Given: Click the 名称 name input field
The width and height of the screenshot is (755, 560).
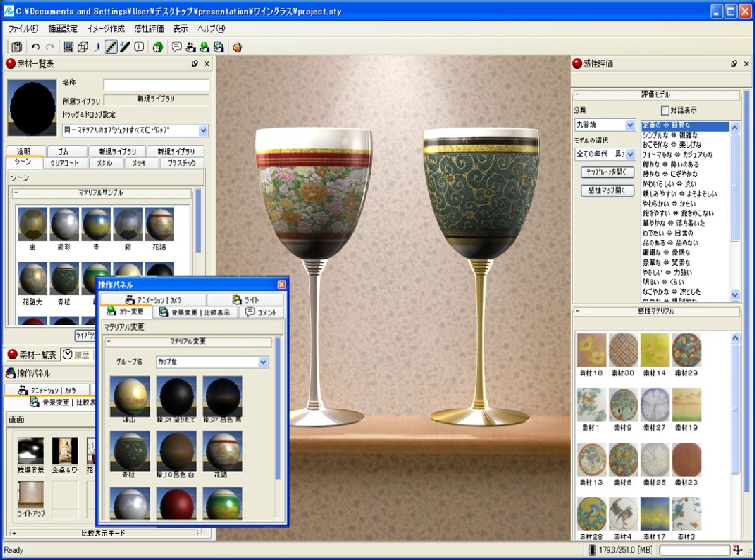Looking at the screenshot, I should click(x=156, y=85).
